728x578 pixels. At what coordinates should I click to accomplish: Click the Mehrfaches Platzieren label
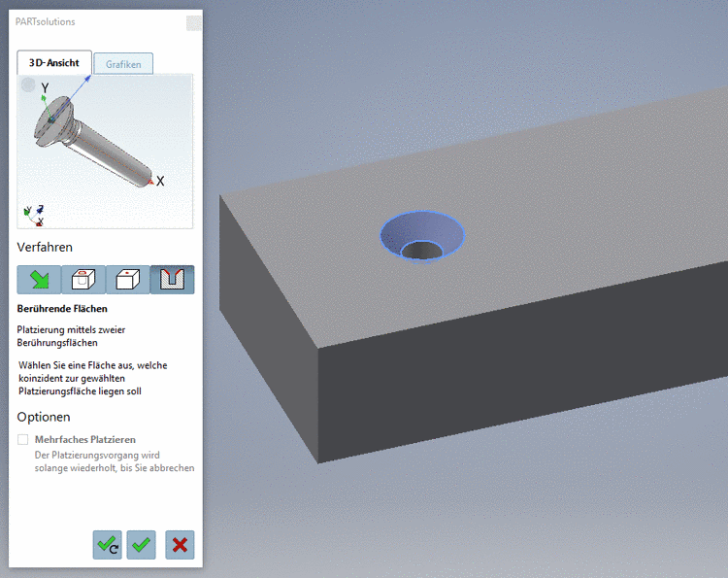click(85, 439)
